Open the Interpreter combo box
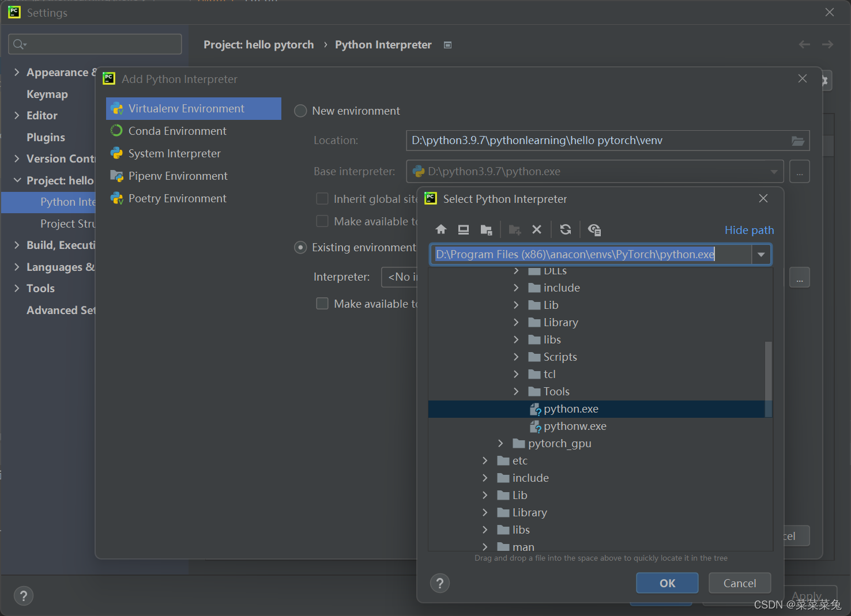 [x=399, y=277]
